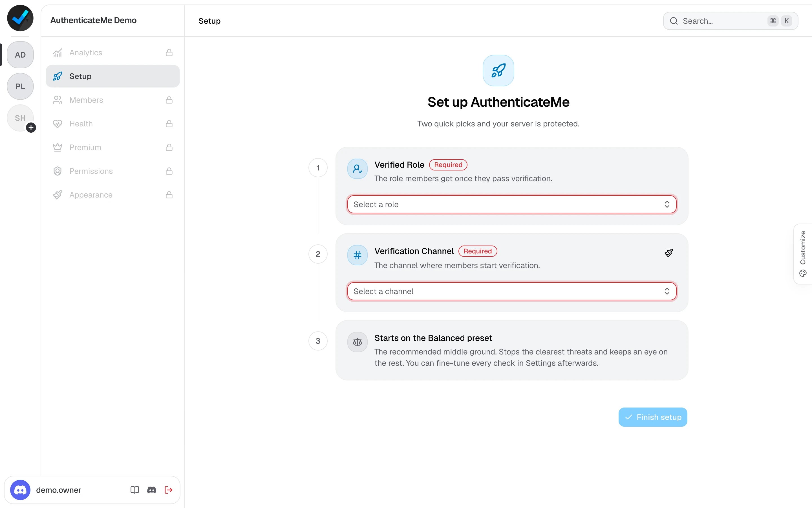Click the Required badge on Verification Channel
The width and height of the screenshot is (812, 508).
point(477,251)
